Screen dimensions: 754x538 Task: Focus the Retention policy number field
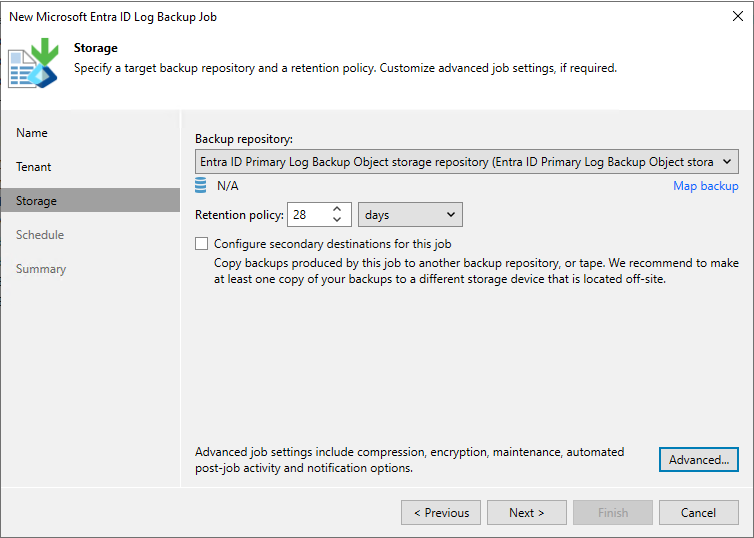(307, 214)
